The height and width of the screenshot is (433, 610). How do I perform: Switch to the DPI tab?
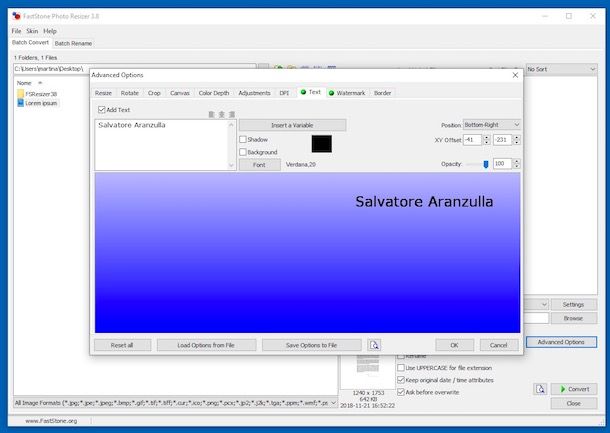[284, 93]
